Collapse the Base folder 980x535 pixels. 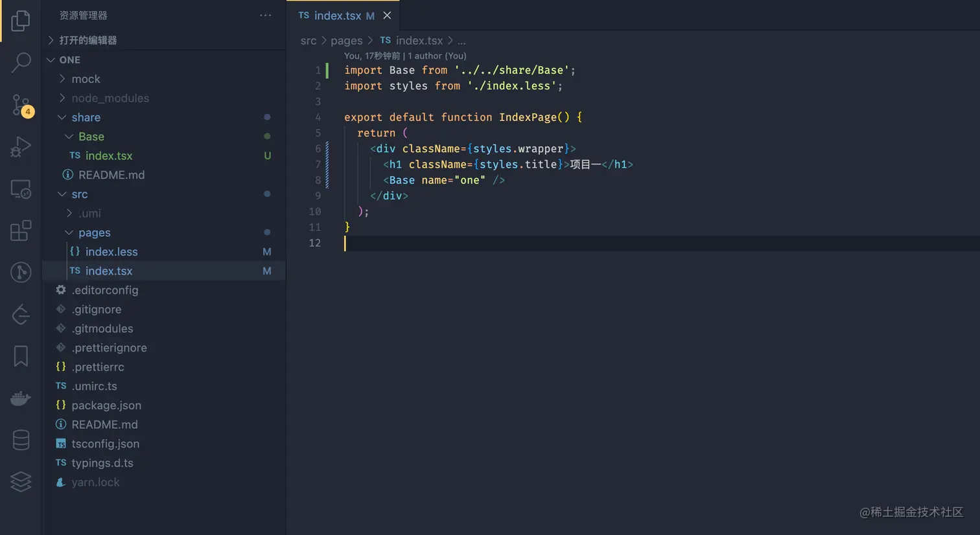(164, 137)
